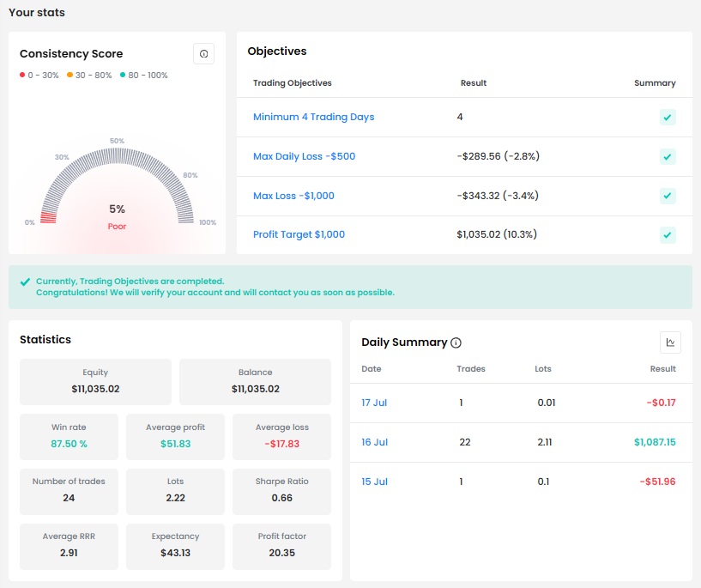This screenshot has height=588, width=701.
Task: Click the Daily Summary Lots column header
Action: coord(543,369)
